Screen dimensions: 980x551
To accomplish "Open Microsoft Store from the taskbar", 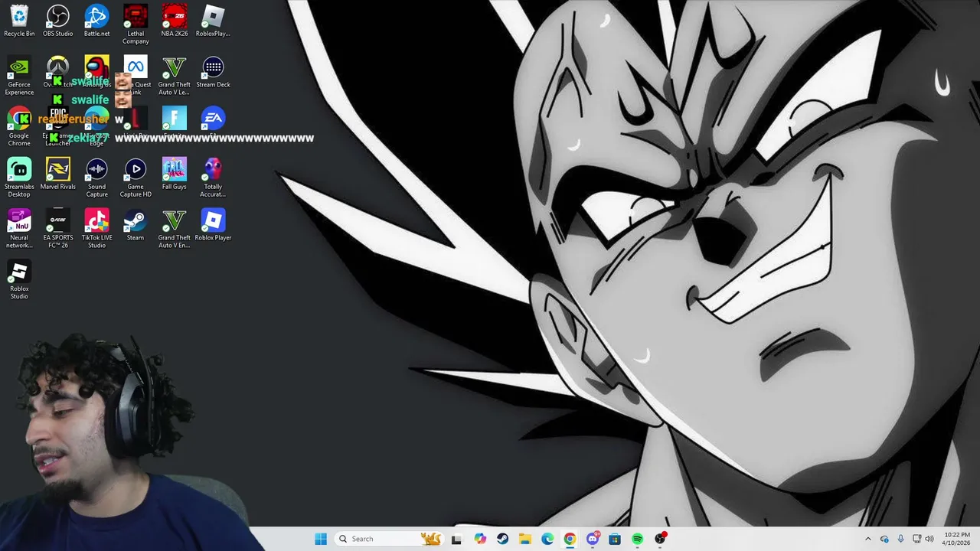I will point(615,539).
